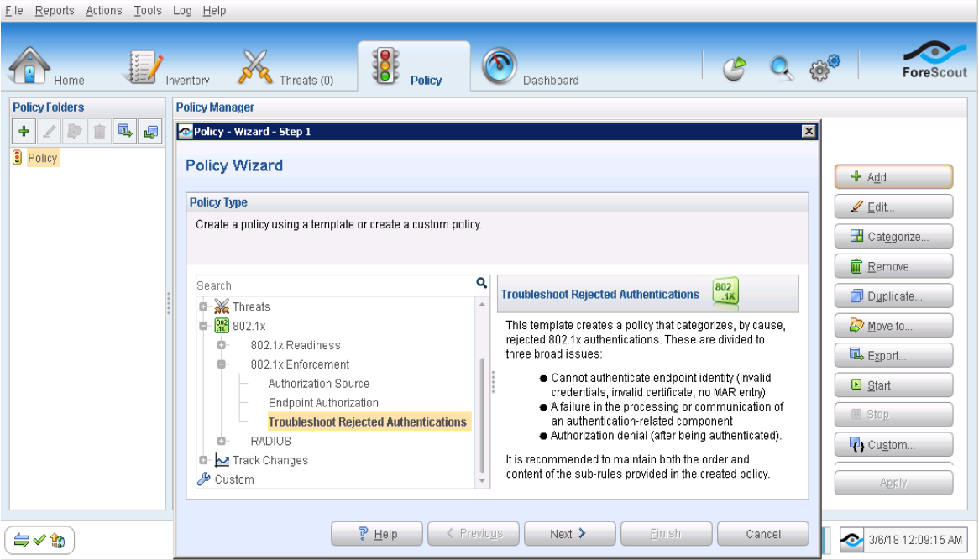This screenshot has width=979, height=560.
Task: Open the Tools menu
Action: (147, 11)
